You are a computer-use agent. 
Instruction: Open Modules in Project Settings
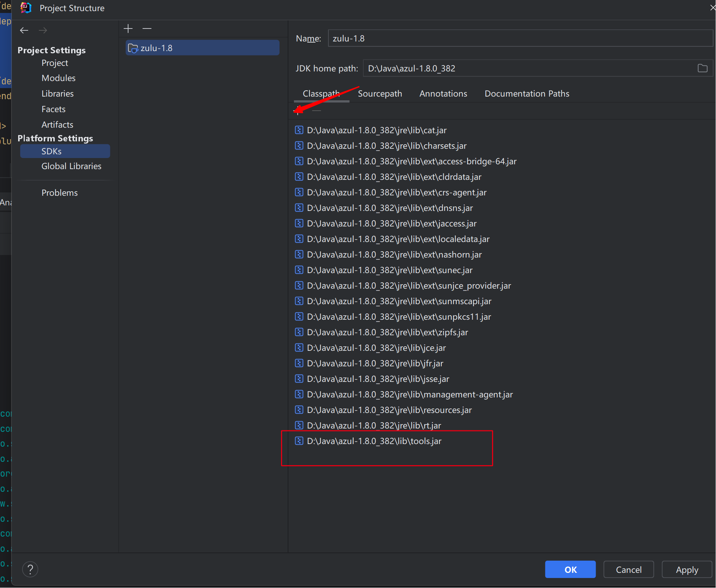(x=58, y=78)
